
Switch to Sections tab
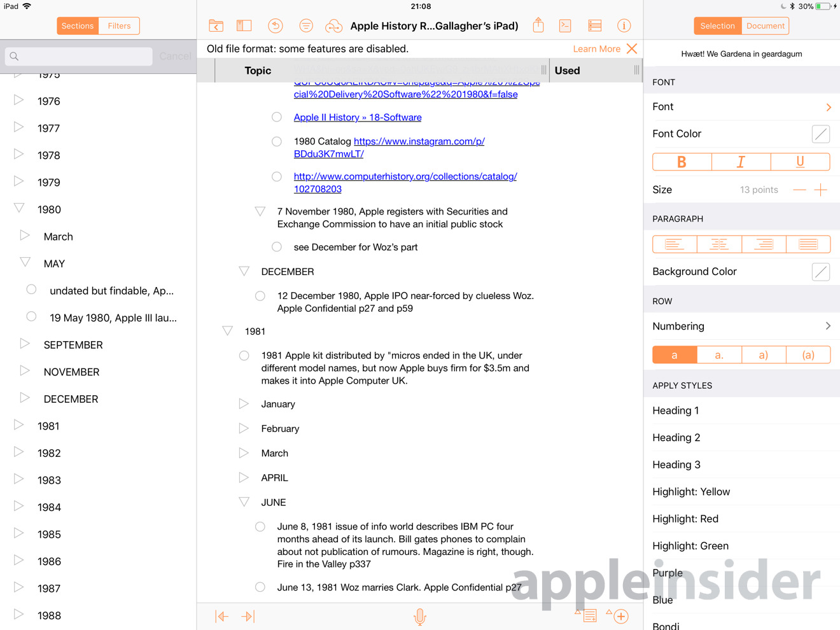pyautogui.click(x=78, y=26)
